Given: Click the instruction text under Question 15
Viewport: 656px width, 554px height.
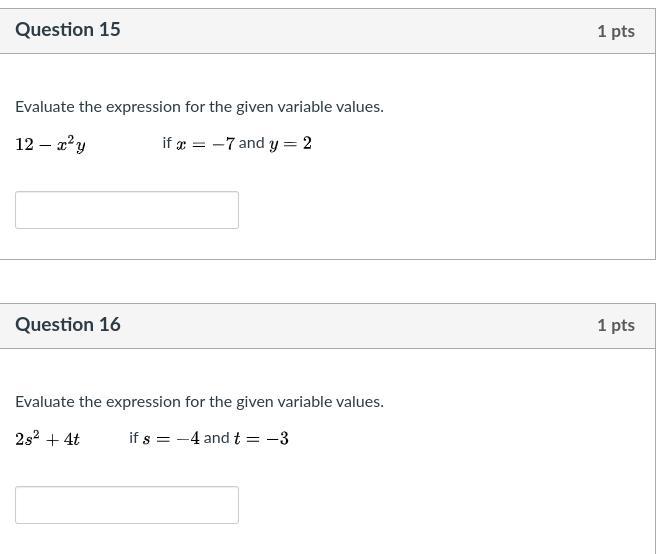Looking at the screenshot, I should [x=199, y=107].
